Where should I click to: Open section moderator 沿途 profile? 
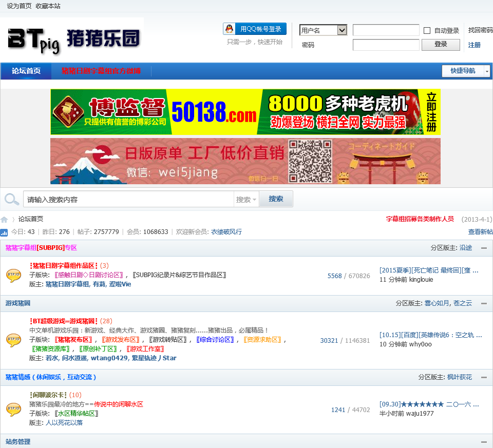point(466,248)
